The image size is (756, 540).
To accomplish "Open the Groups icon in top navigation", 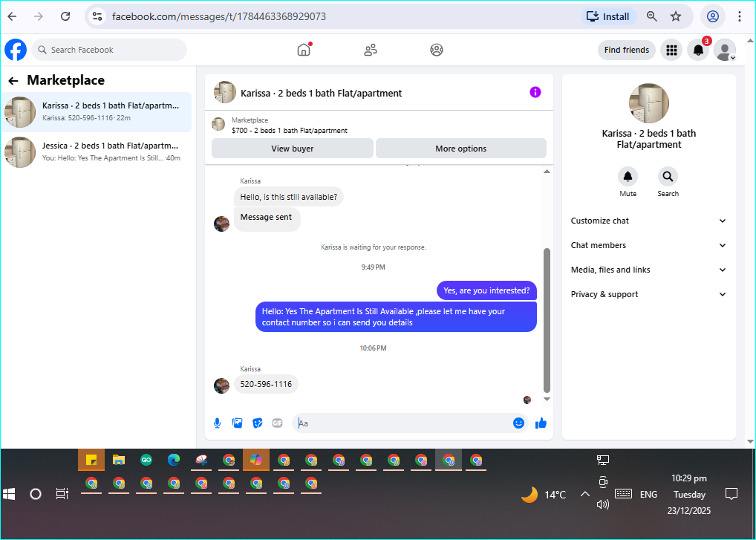I will coord(437,50).
